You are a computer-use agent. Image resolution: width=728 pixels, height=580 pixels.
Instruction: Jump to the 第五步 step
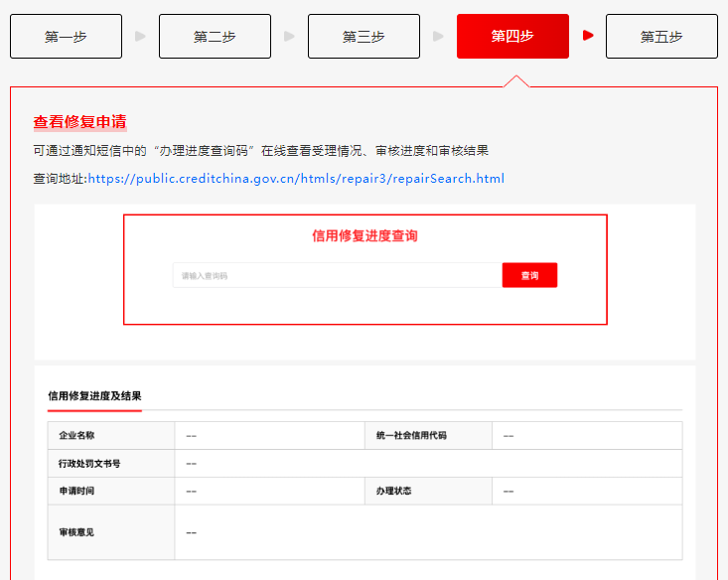point(661,37)
